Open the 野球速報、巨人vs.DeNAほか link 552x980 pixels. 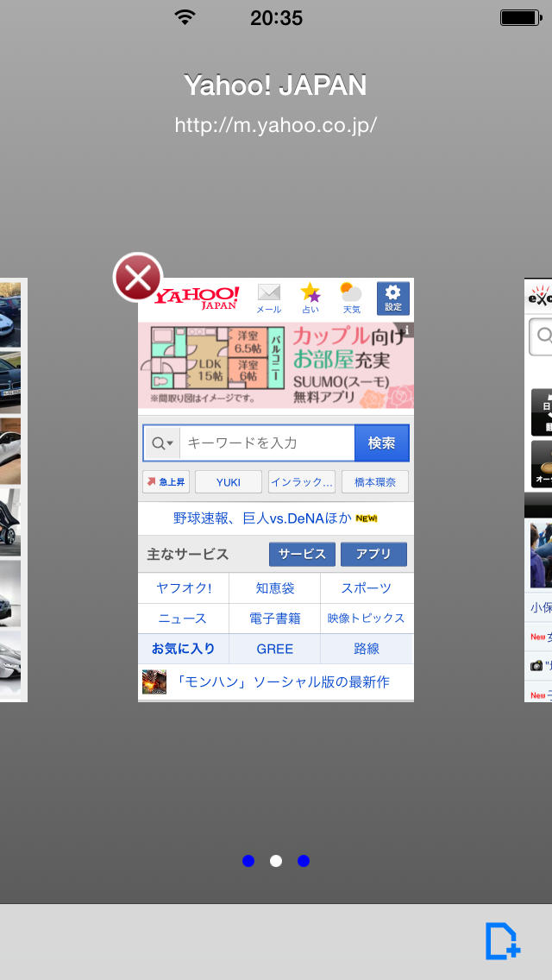click(276, 518)
